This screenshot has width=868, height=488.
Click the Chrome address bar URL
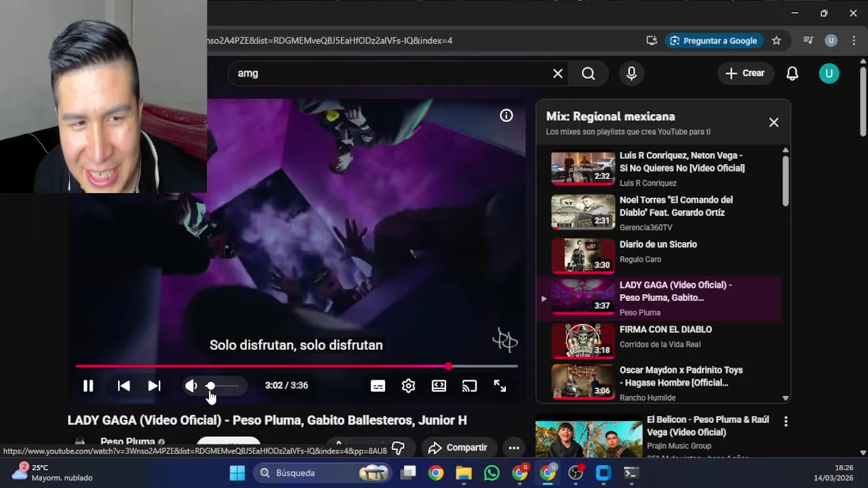[330, 41]
